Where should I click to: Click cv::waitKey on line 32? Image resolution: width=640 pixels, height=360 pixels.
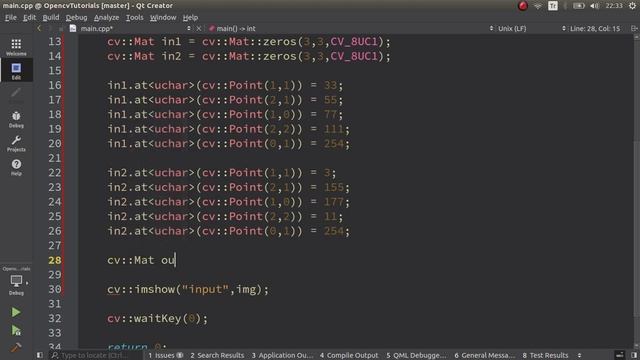point(144,318)
